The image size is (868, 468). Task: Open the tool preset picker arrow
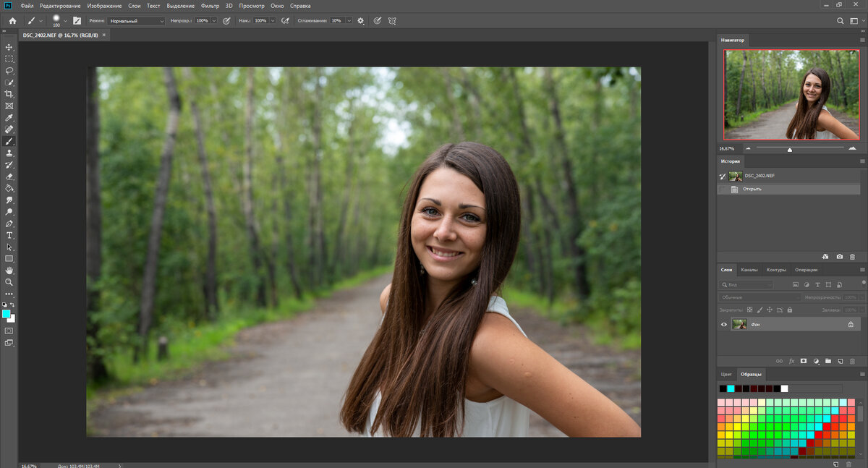point(41,21)
